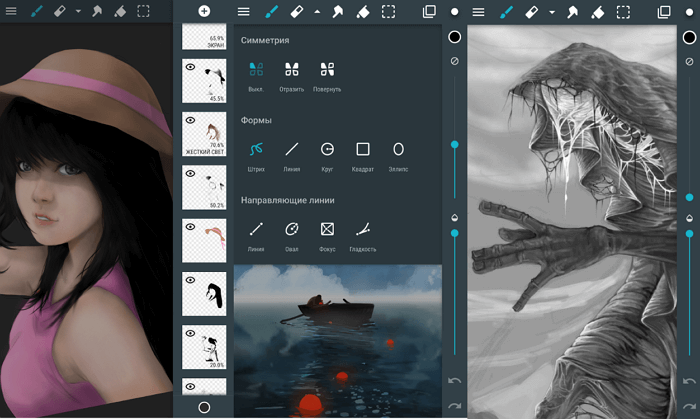Choose Повернуть rotational symmetry
The width and height of the screenshot is (700, 419).
click(327, 70)
